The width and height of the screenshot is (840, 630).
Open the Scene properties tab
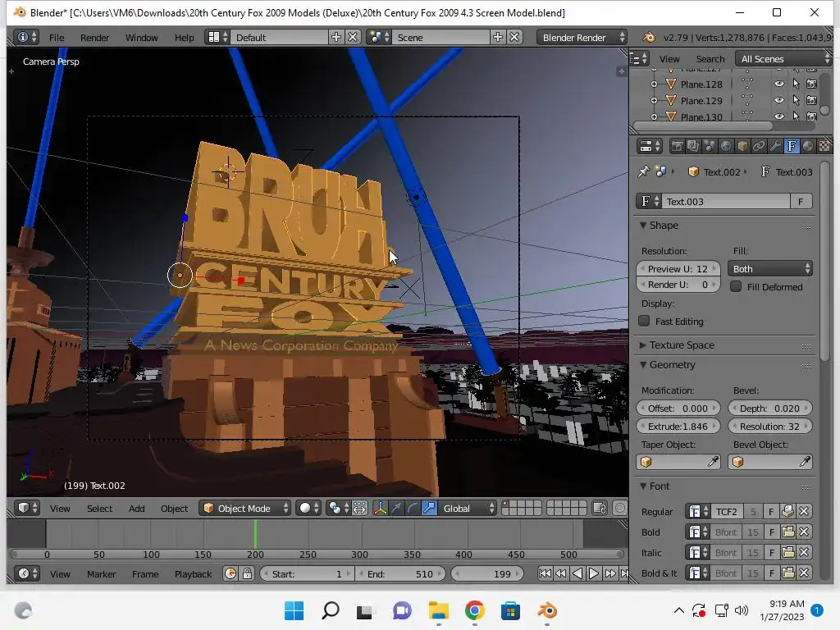pyautogui.click(x=710, y=146)
